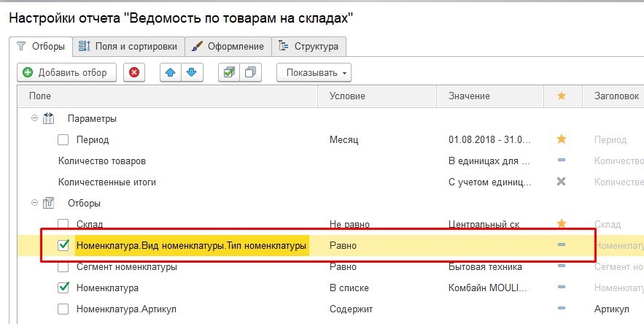Click the uncheck all filters icon
The width and height of the screenshot is (644, 324).
coord(250,72)
